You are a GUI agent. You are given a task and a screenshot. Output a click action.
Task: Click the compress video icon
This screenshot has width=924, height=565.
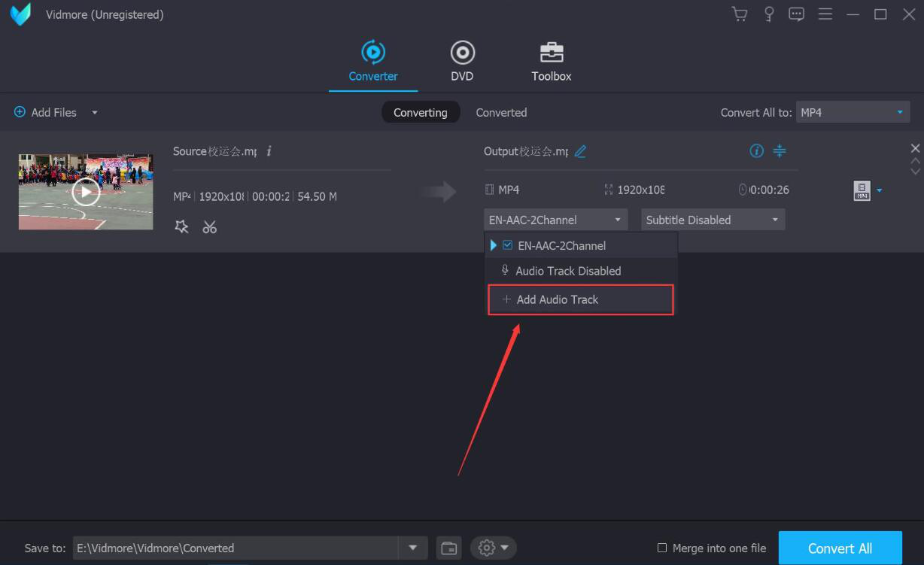(780, 150)
